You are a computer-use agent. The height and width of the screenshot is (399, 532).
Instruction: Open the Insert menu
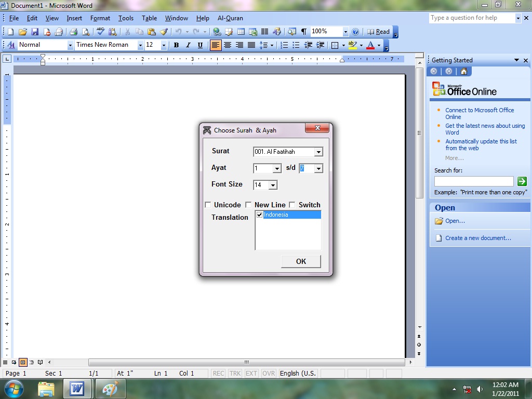(74, 18)
